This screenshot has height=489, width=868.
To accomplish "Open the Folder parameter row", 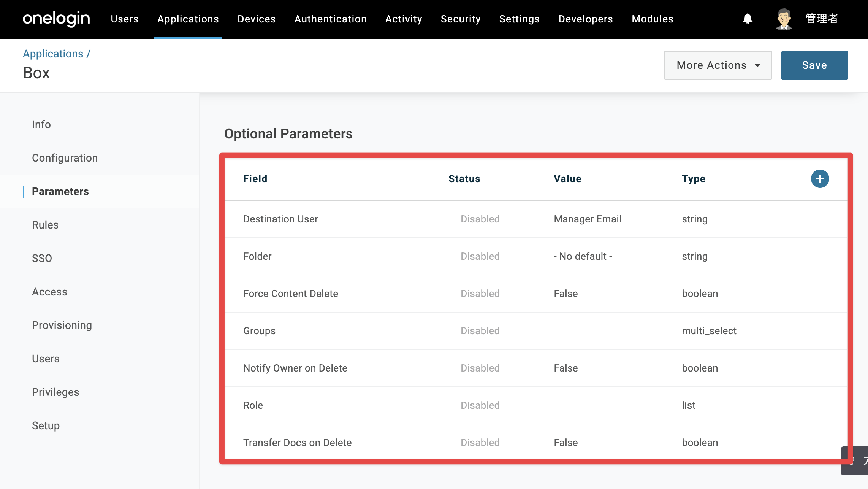I will coord(536,256).
